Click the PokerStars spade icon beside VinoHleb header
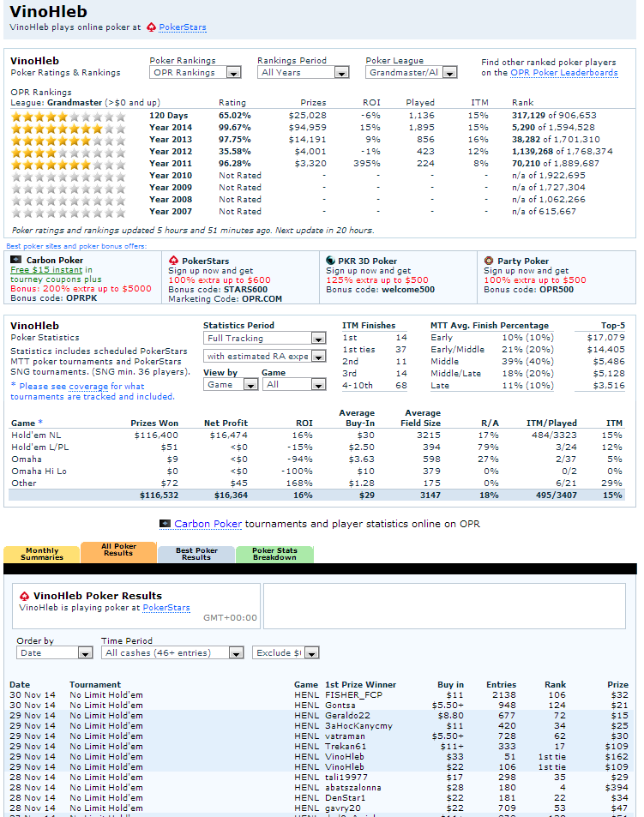The height and width of the screenshot is (817, 644). coord(151,27)
